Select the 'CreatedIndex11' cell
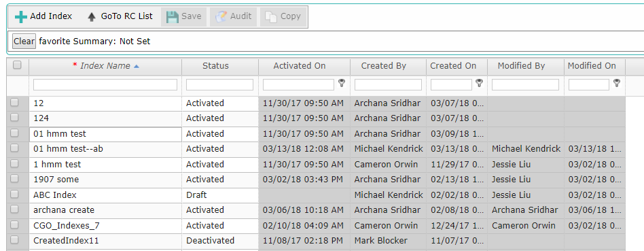 [105, 241]
